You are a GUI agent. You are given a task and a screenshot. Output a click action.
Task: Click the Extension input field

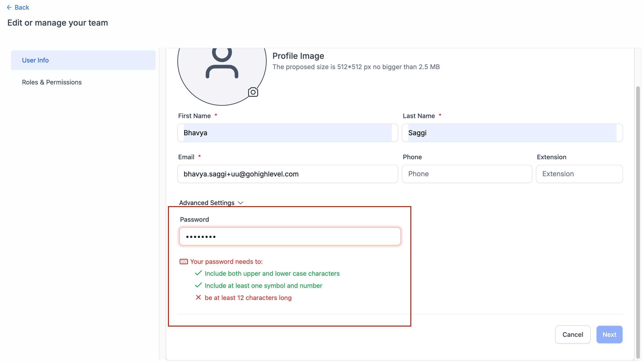coord(579,174)
